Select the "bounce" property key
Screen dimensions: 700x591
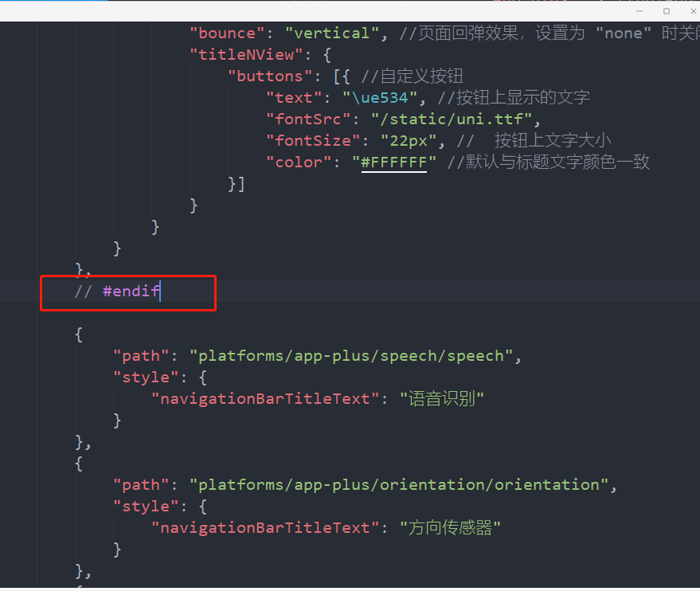point(227,33)
